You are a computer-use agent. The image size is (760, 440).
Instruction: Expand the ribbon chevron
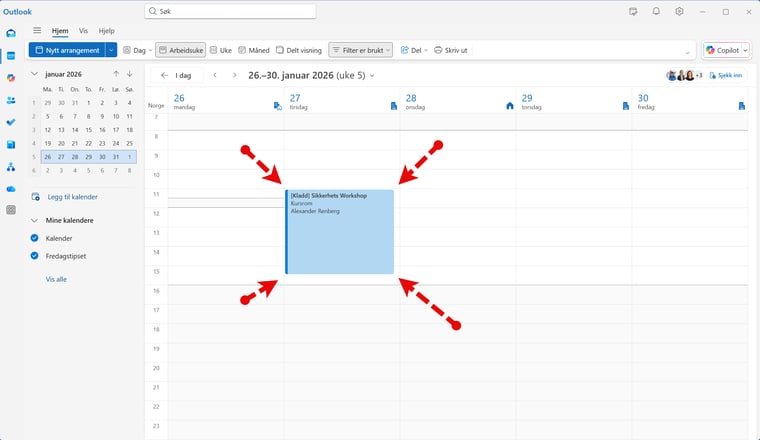(687, 53)
